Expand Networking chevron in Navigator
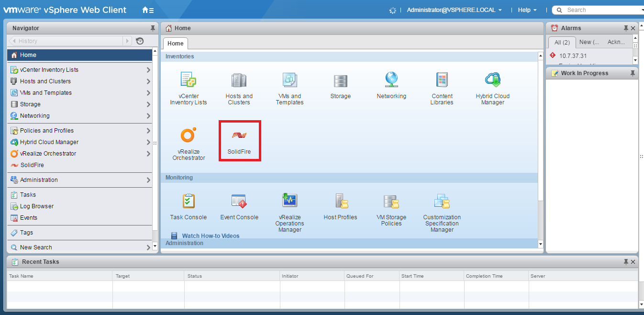The width and height of the screenshot is (644, 315). (148, 116)
